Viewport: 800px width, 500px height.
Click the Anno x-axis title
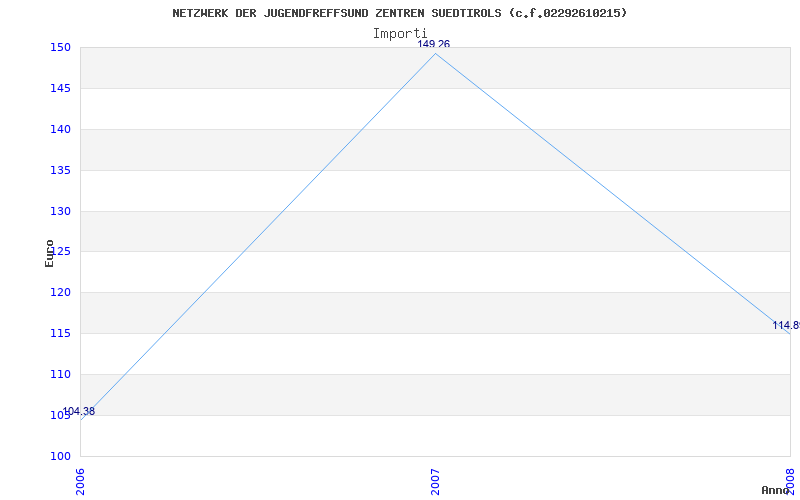pyautogui.click(x=776, y=490)
